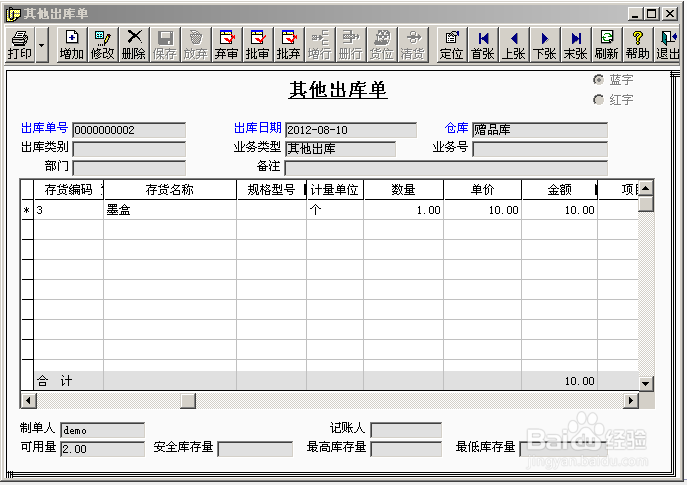687x485 pixels.
Task: Click the 存货名称 column header
Action: pos(170,190)
